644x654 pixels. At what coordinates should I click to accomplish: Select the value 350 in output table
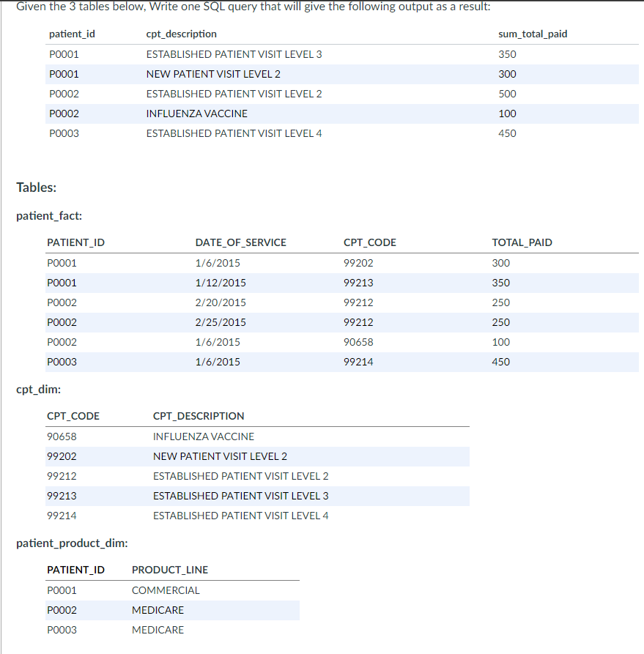(x=507, y=54)
